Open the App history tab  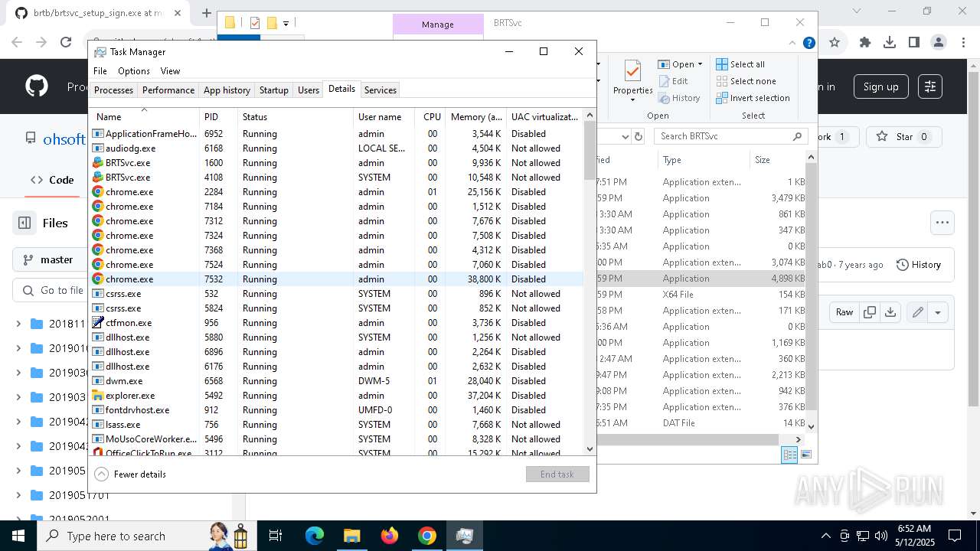[x=227, y=90]
